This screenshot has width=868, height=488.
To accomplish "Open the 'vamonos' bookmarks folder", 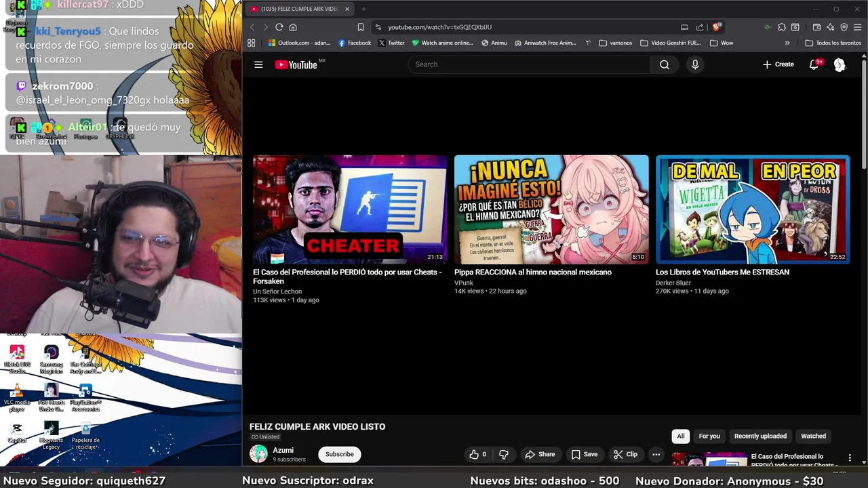I will tap(616, 43).
